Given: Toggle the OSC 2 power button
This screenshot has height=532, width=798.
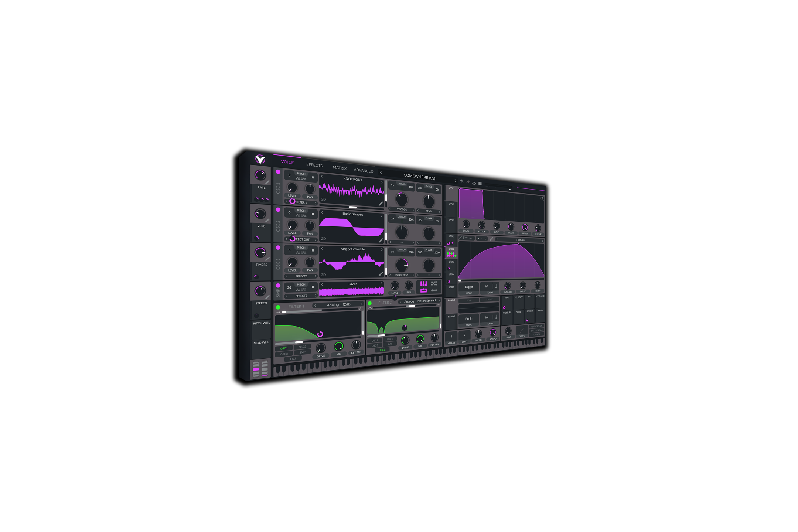Looking at the screenshot, I should point(278,210).
